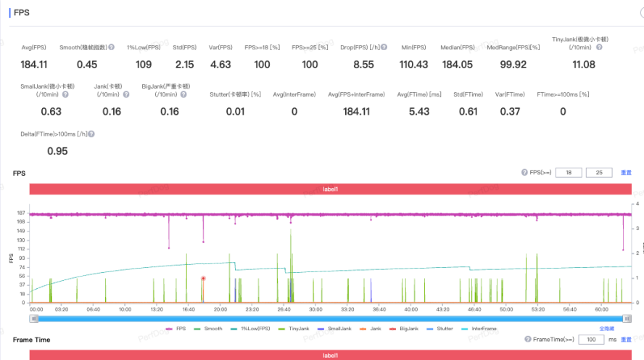Show help for BigJank(严重卡顿) (/10min)
The width and height of the screenshot is (644, 360).
pos(183,94)
